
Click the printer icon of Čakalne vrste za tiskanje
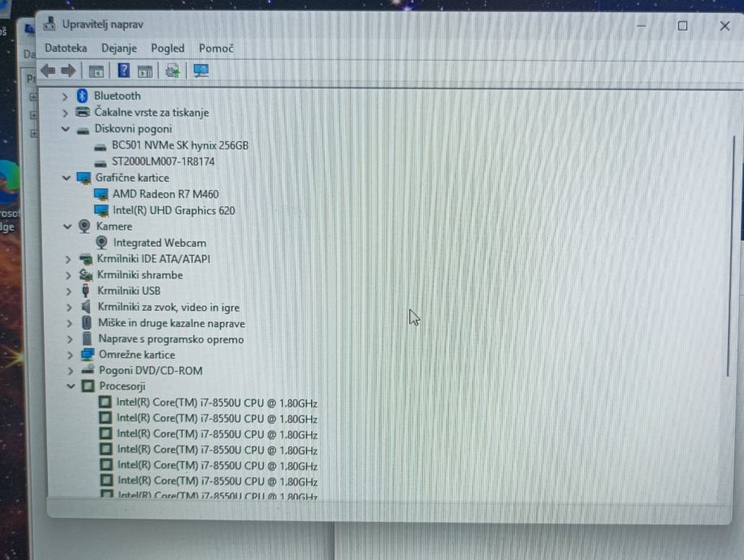coord(83,112)
